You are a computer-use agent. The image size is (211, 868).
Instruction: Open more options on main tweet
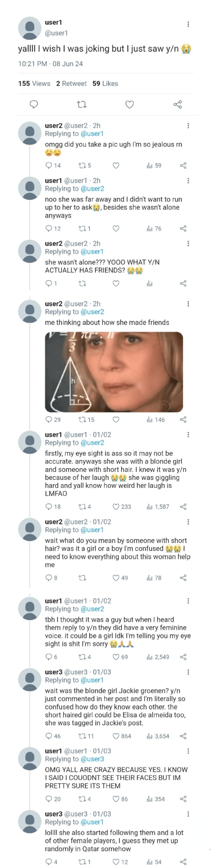click(x=188, y=24)
